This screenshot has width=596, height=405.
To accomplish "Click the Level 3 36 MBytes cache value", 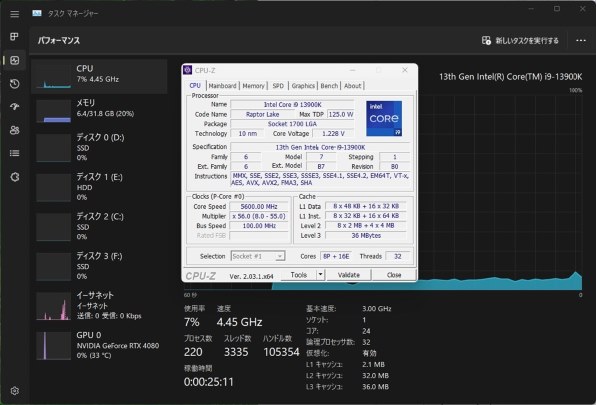I will coord(366,236).
